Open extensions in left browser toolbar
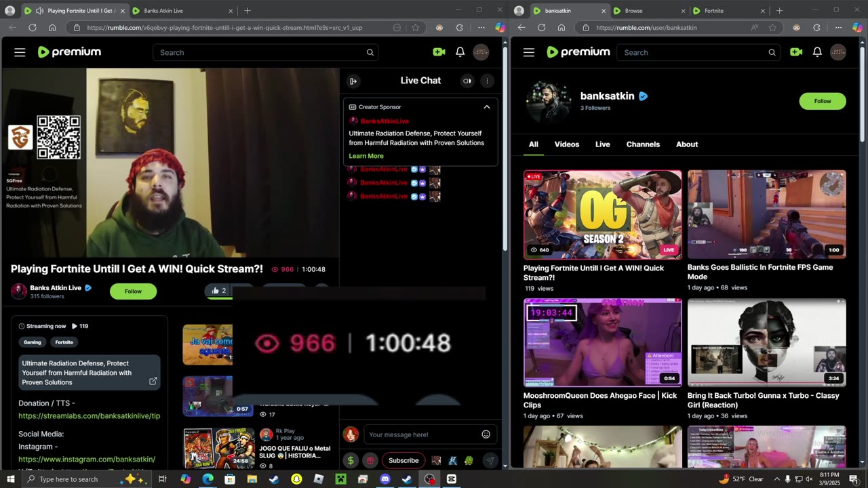This screenshot has width=868, height=488. tap(459, 28)
